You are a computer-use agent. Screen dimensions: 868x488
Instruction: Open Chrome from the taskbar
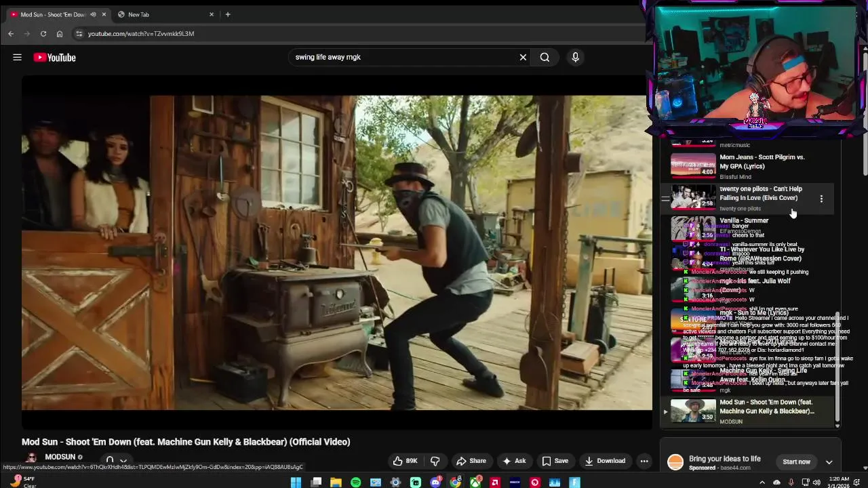point(456,483)
